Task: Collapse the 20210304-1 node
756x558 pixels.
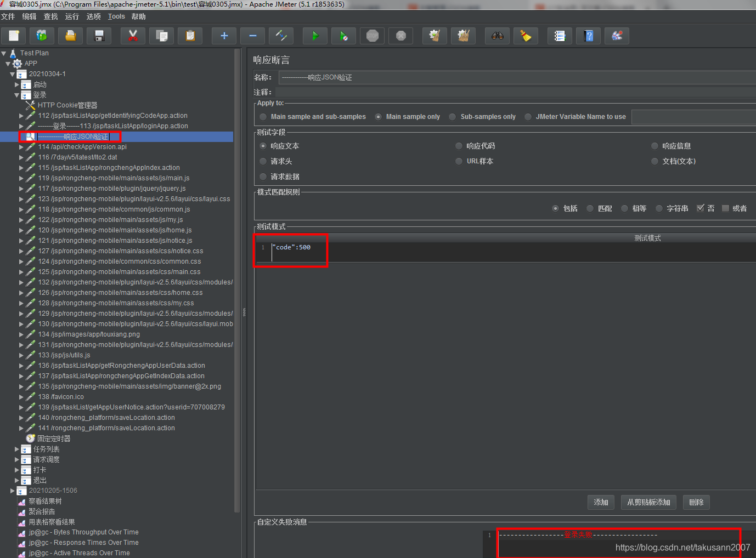Action: pyautogui.click(x=12, y=74)
